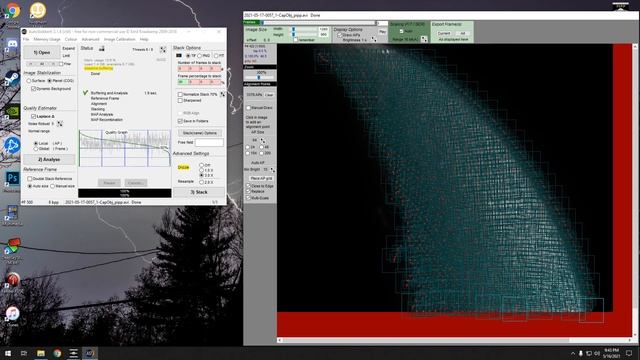Toggle the Normalize Stack 70% checkbox
Screen dimensions: 640x360
coord(180,94)
